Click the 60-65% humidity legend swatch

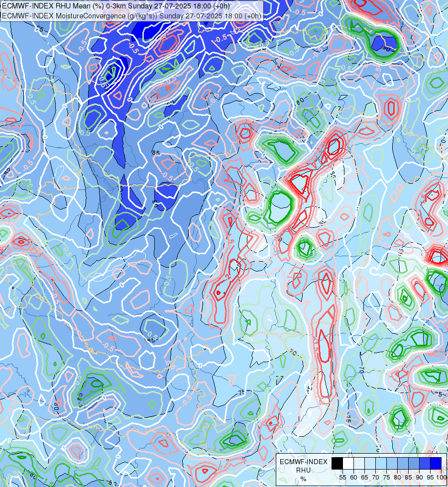point(359,464)
